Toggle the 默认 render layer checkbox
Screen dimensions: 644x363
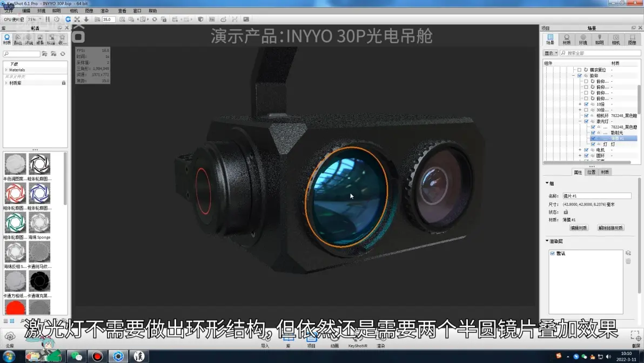coord(552,254)
